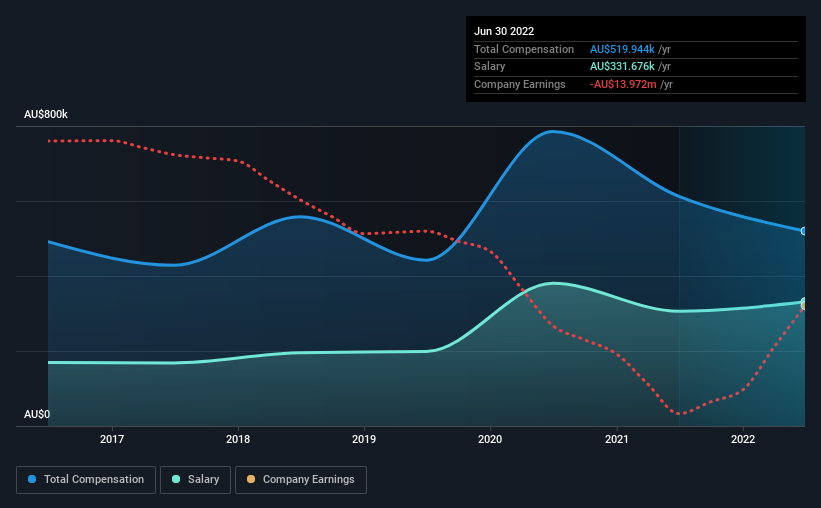Click the 2022 x-axis label
This screenshot has width=821, height=508.
coord(743,439)
